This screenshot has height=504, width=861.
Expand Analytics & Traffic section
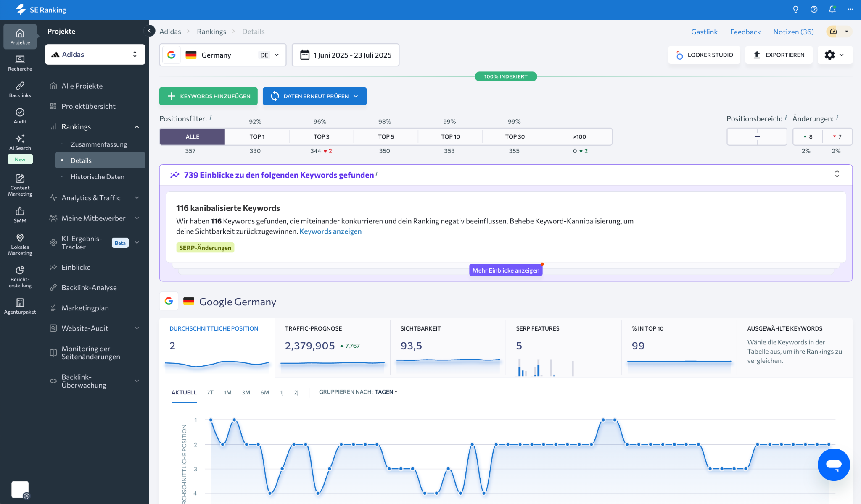(x=137, y=197)
